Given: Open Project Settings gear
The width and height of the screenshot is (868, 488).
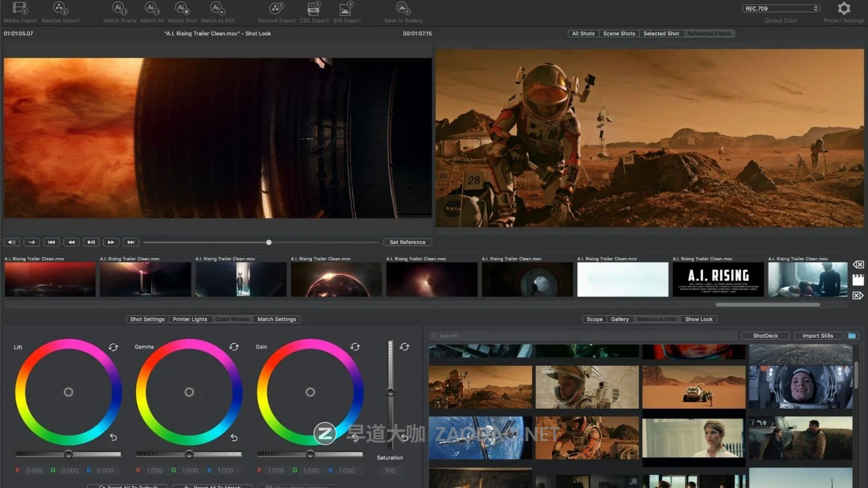Looking at the screenshot, I should [x=843, y=9].
